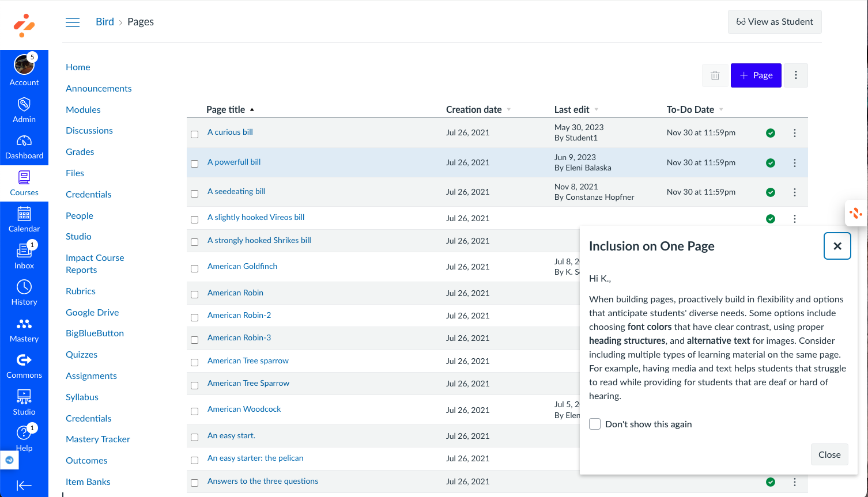Tick checkbox for A strongly hooked Shrikes bill

point(195,242)
